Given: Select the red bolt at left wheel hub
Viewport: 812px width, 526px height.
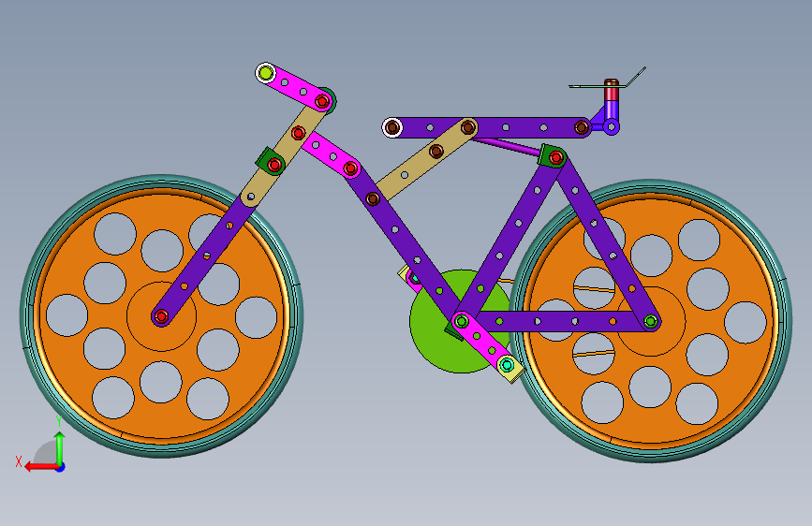Looking at the screenshot, I should 161,315.
